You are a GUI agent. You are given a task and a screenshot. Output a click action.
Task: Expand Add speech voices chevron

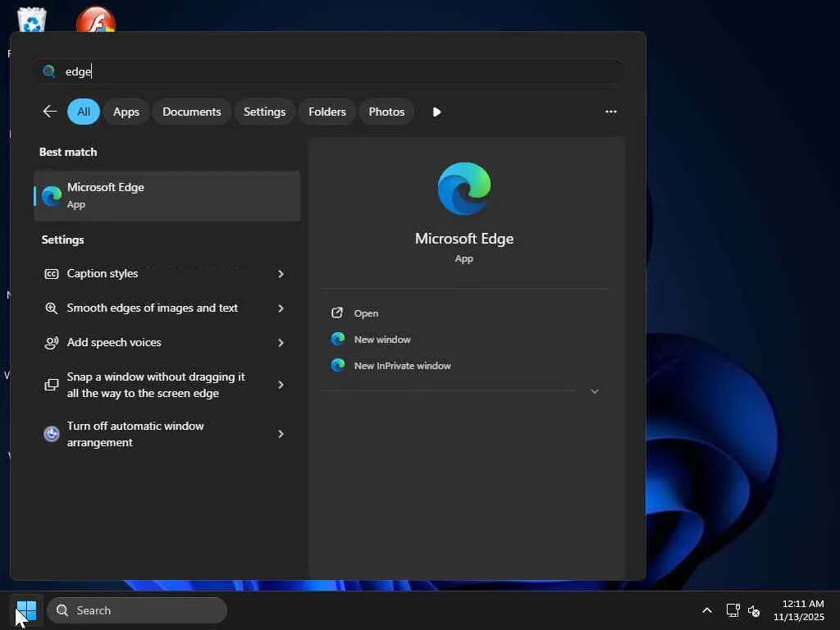[281, 343]
